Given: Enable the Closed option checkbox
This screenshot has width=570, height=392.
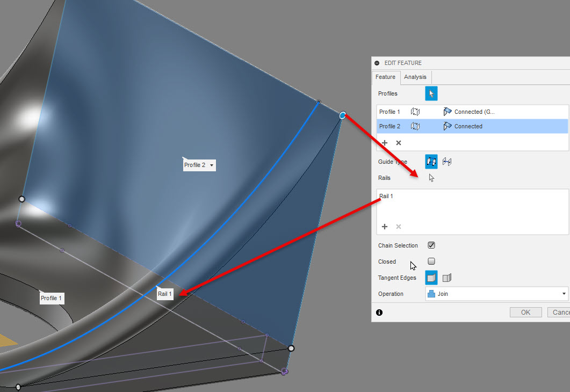Looking at the screenshot, I should pos(431,262).
